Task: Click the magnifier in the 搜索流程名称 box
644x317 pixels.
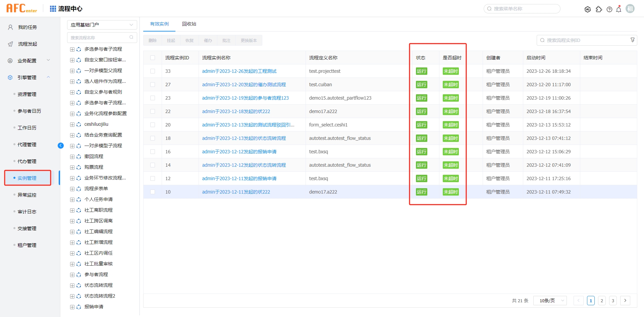Action: (131, 37)
